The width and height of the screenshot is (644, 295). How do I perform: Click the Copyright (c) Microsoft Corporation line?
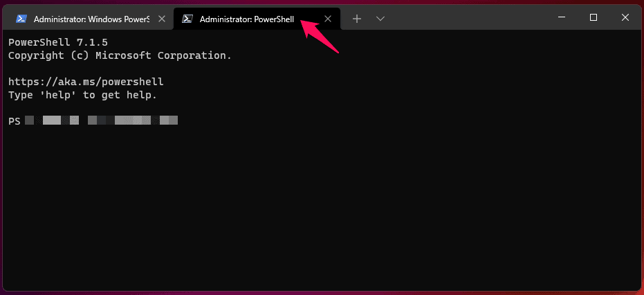tap(120, 55)
